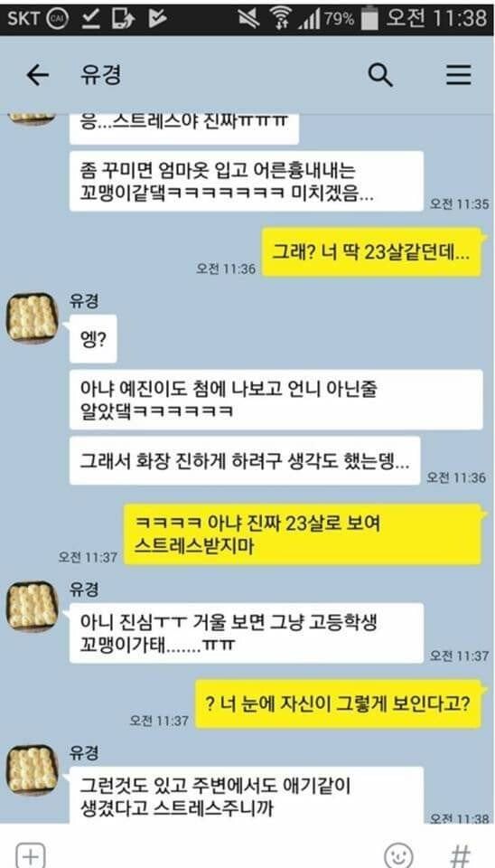Select the yellow bubble 너 눈에 자신이 그렇게 보인다고?
The width and height of the screenshot is (495, 868).
339,704
